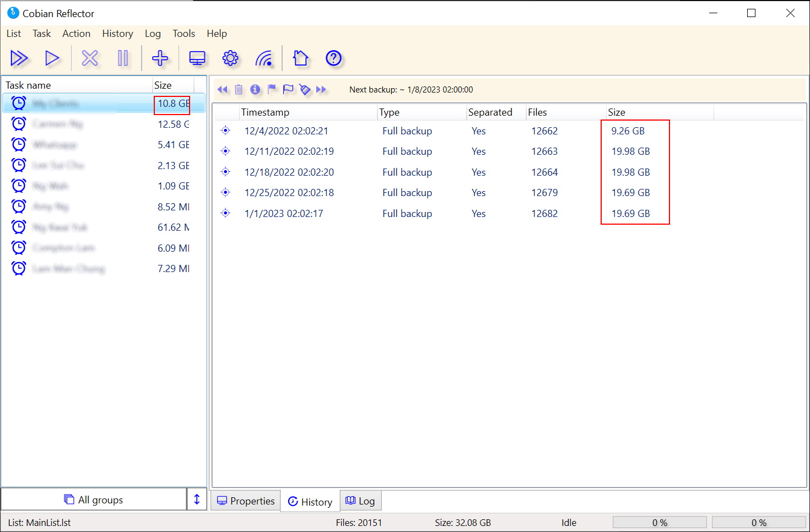Viewport: 810px width, 532px height.
Task: Select the task sized 61.62 MB
Action: pyautogui.click(x=104, y=227)
